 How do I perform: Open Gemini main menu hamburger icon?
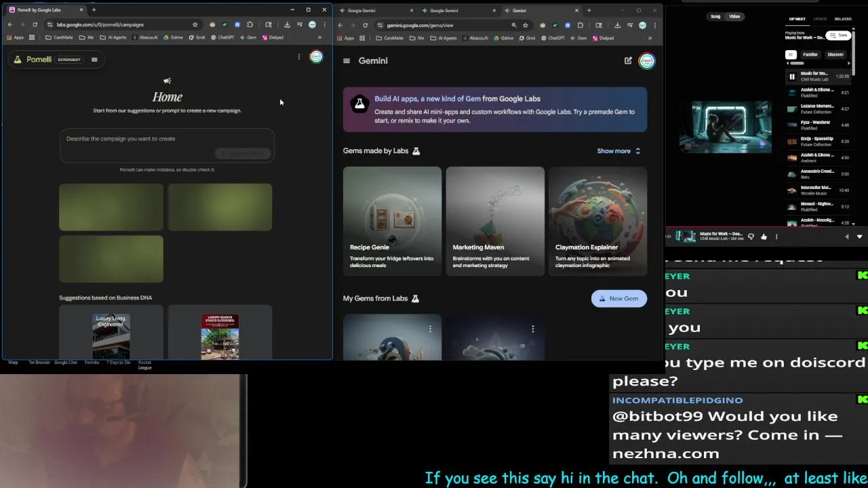pos(347,61)
